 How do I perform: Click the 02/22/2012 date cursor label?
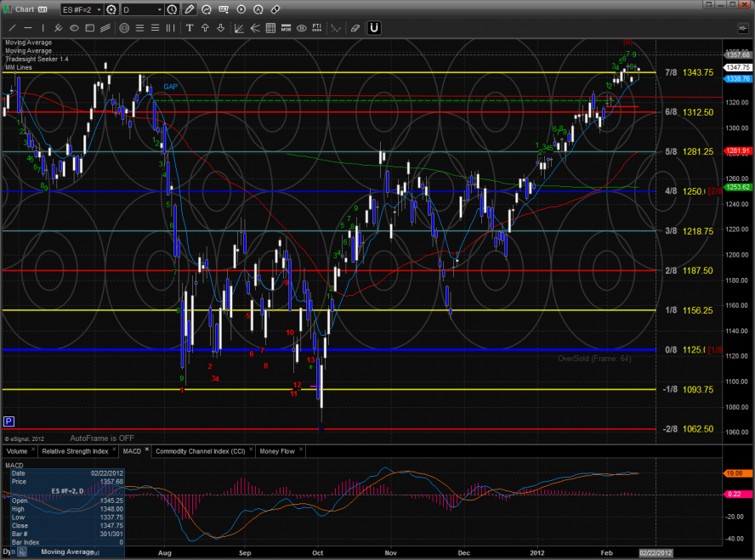[x=656, y=553]
